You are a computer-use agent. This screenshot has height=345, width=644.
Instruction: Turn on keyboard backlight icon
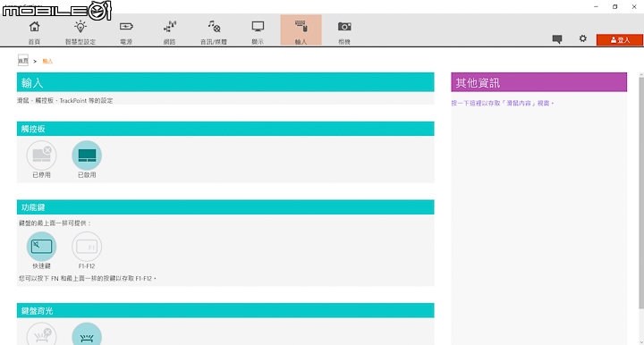[x=87, y=335]
